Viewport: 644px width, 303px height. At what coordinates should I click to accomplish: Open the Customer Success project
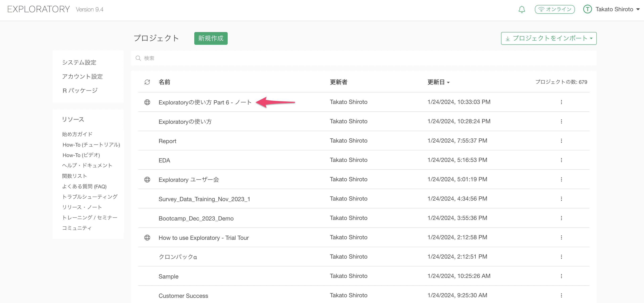point(183,296)
